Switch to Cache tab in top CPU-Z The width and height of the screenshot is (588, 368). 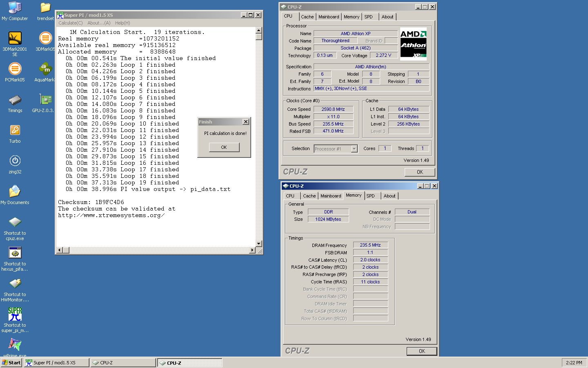[x=307, y=17]
